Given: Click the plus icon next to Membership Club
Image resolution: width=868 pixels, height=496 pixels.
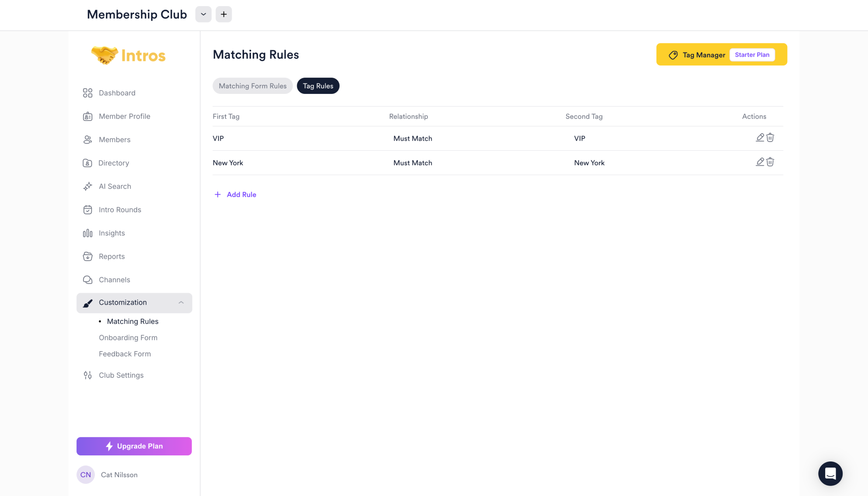Looking at the screenshot, I should tap(223, 14).
